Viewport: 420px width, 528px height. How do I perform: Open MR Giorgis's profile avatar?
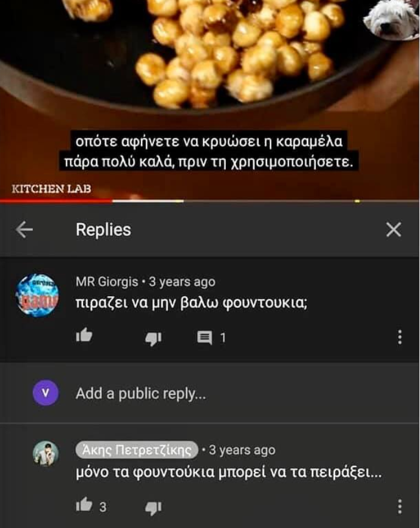[38, 296]
